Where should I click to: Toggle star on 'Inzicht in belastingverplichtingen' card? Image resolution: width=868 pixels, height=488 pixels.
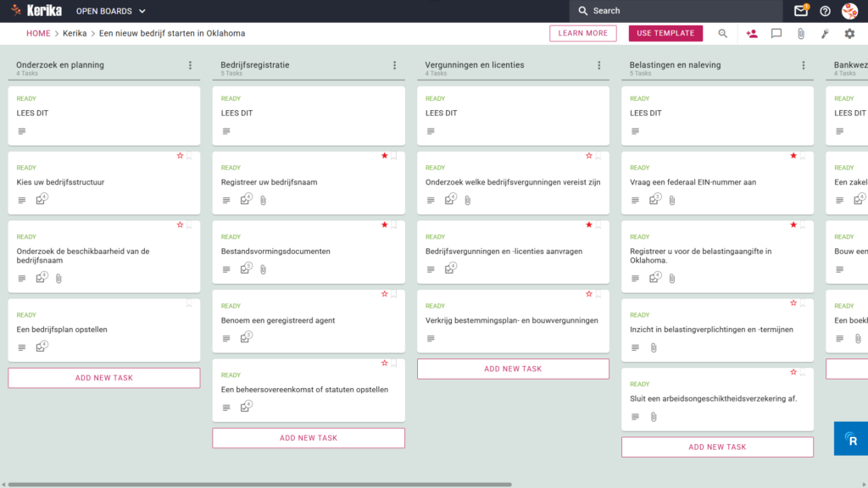793,303
